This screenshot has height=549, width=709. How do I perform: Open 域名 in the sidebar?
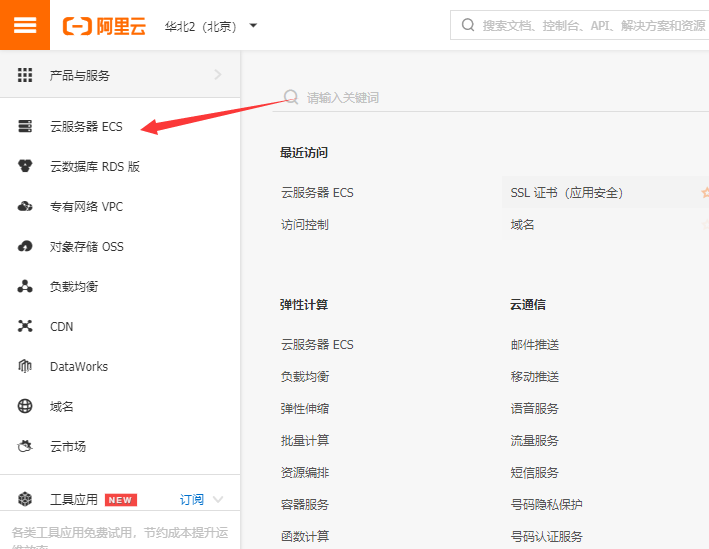click(x=61, y=407)
